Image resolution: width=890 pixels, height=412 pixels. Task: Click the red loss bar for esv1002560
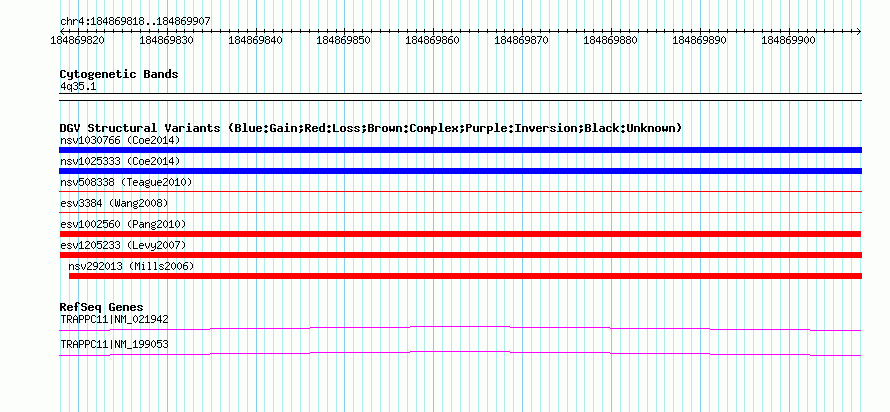tap(460, 234)
